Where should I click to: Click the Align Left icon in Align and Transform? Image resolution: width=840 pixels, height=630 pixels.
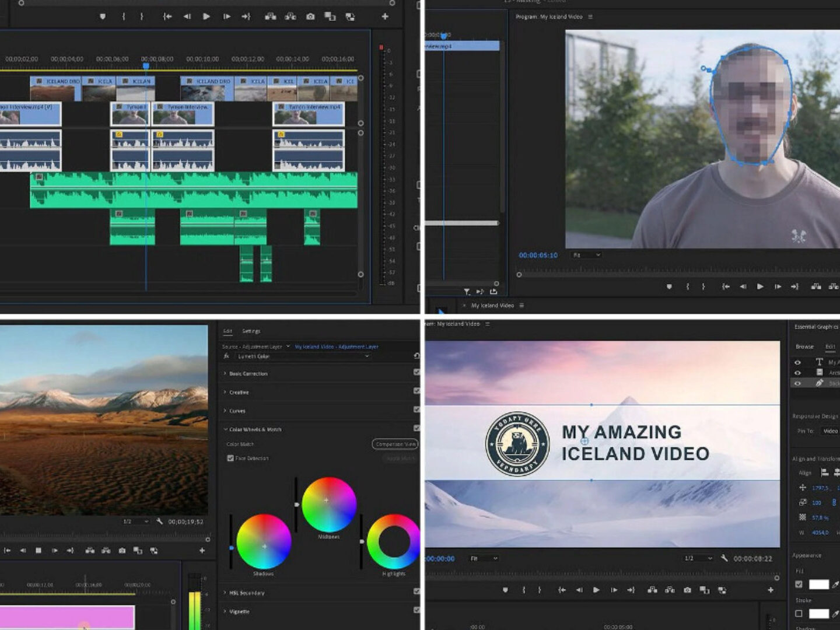pyautogui.click(x=824, y=473)
